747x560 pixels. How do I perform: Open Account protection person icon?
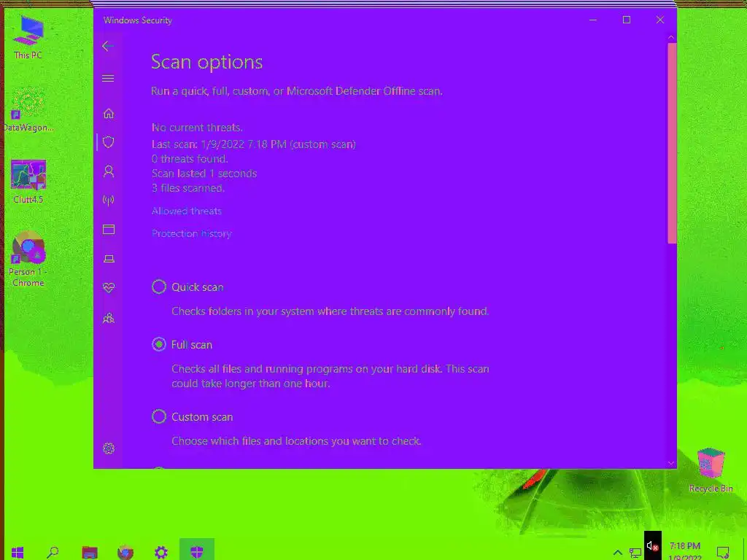109,171
